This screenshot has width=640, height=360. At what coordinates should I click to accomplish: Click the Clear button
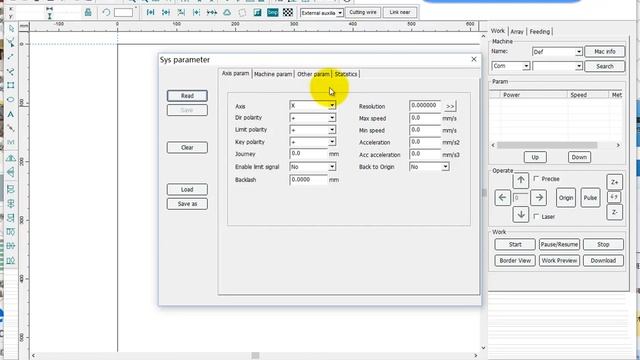point(187,147)
